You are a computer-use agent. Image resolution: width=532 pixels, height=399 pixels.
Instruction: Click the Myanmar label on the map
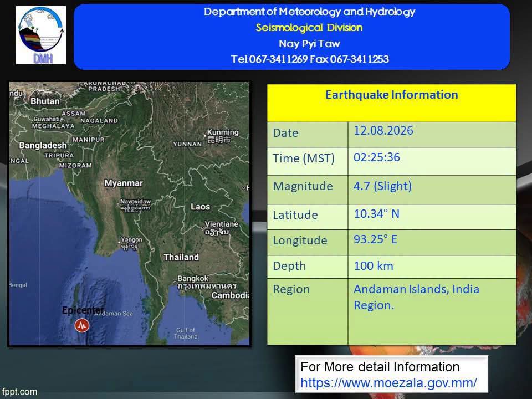tap(124, 183)
